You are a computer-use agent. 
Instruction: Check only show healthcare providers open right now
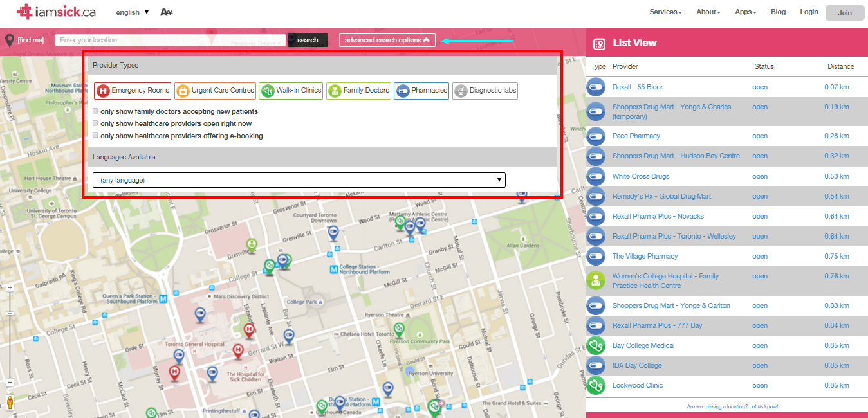click(96, 123)
